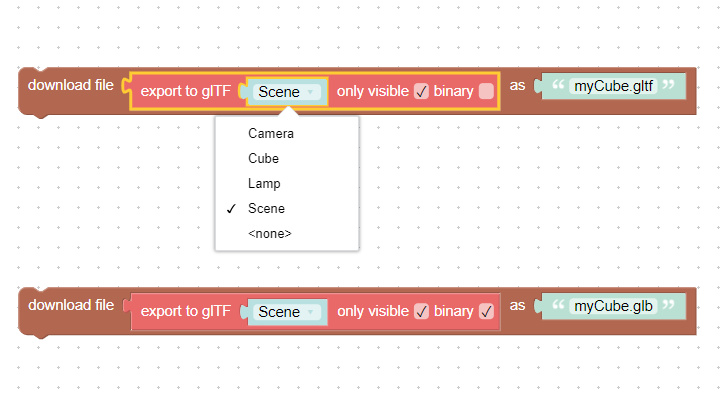Viewport: 720px width, 402px height.
Task: Open the Scene dropdown in the top block
Action: [287, 91]
